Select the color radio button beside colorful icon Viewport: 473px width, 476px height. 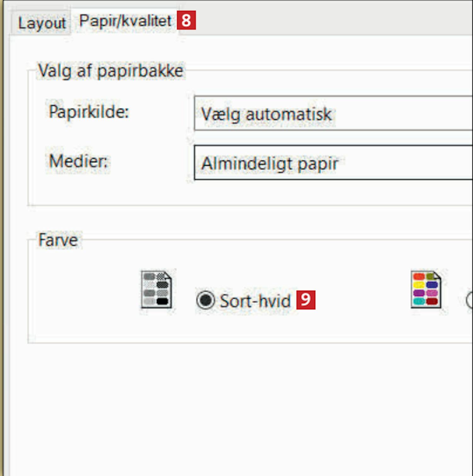tap(470, 300)
